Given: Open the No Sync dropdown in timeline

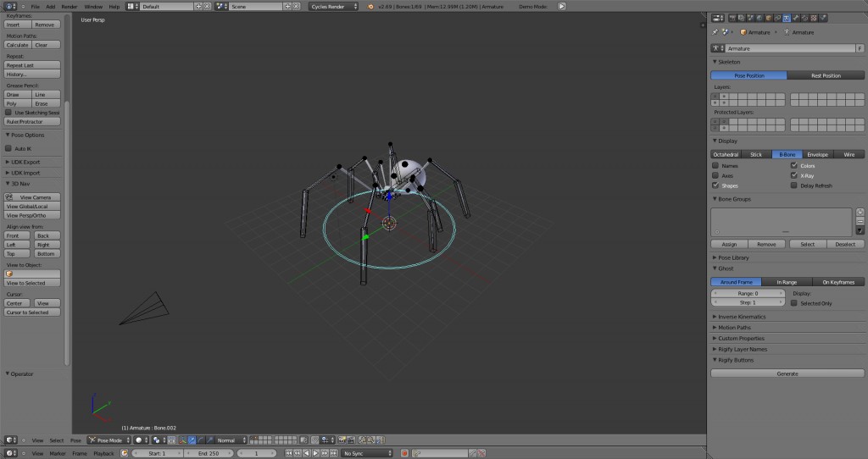Looking at the screenshot, I should coord(366,453).
